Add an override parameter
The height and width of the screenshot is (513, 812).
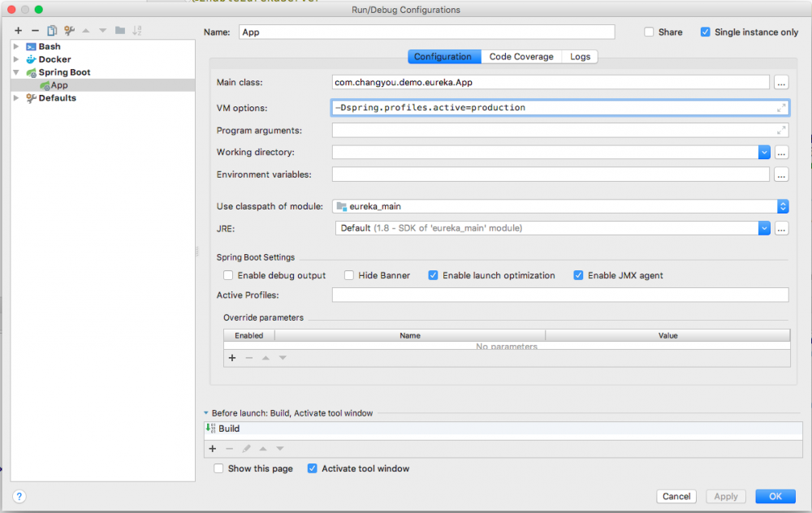232,358
